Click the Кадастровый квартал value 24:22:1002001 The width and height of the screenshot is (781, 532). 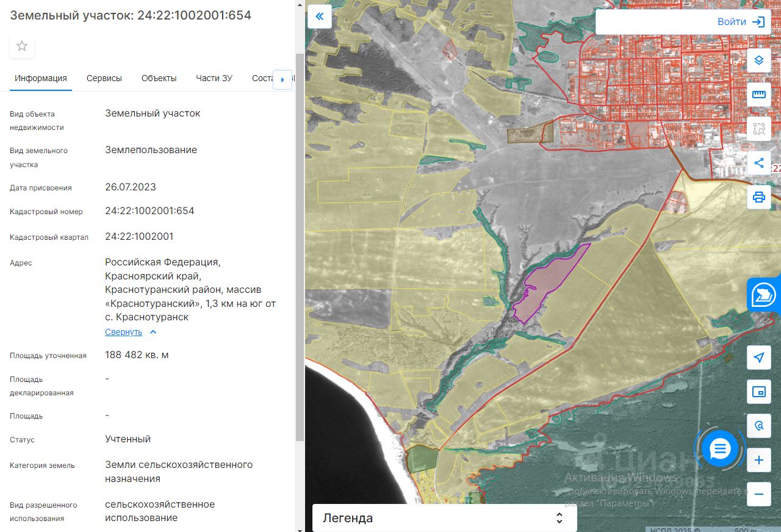click(x=139, y=236)
